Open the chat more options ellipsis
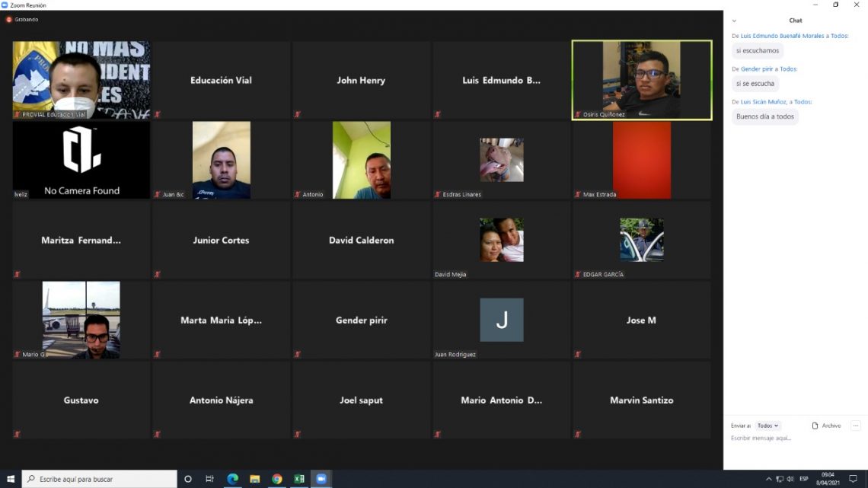 [x=856, y=426]
